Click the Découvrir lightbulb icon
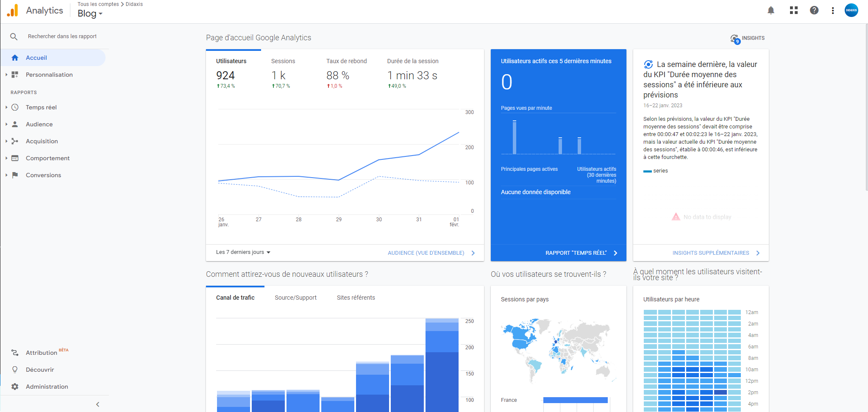 (15, 370)
